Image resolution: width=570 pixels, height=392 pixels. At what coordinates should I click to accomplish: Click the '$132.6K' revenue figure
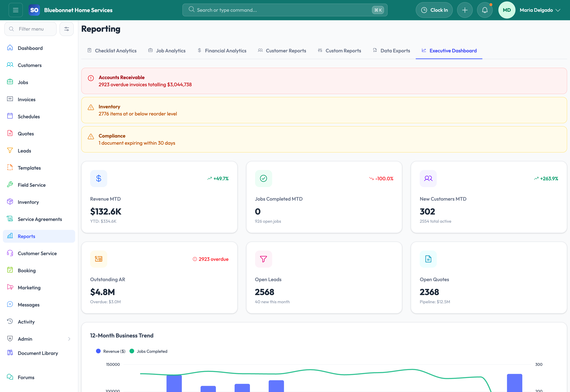pos(106,212)
